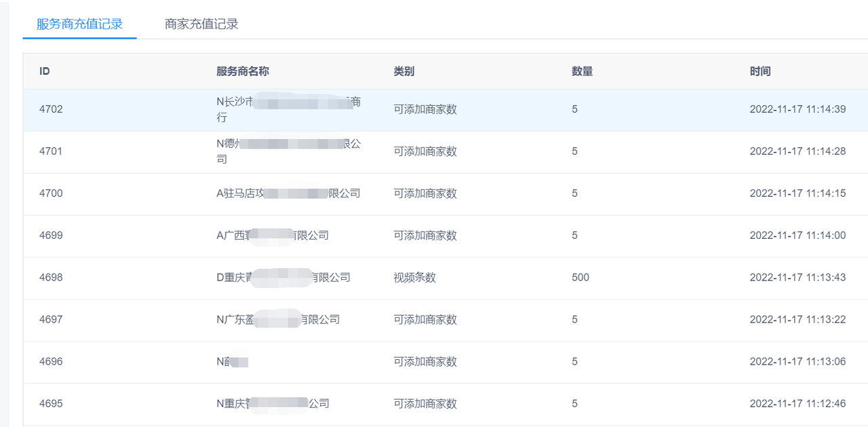This screenshot has width=868, height=427.
Task: Click the 数量 column header
Action: pyautogui.click(x=583, y=71)
